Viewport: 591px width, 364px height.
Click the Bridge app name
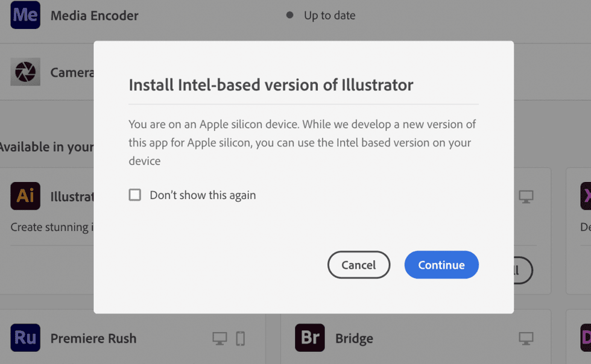[355, 338]
